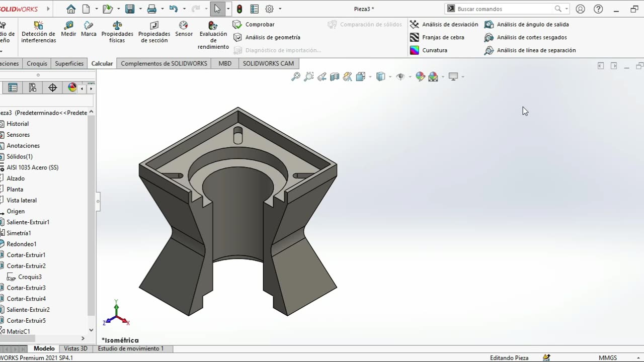Open the PropertyManager panel tab
This screenshot has width=644, height=362.
13,88
